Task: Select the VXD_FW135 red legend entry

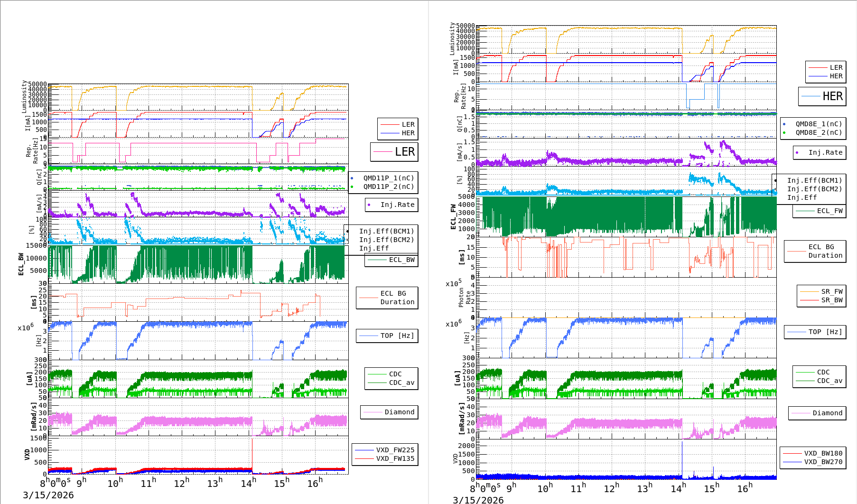Action: click(385, 459)
